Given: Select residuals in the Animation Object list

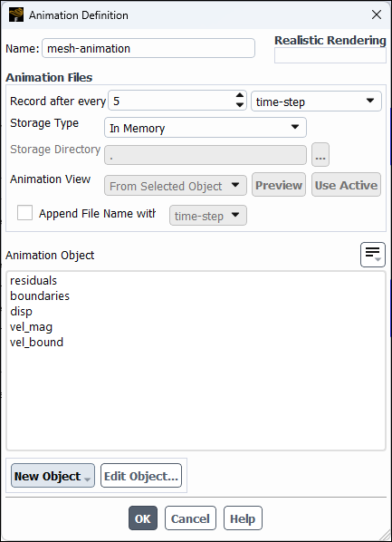Looking at the screenshot, I should tap(33, 280).
